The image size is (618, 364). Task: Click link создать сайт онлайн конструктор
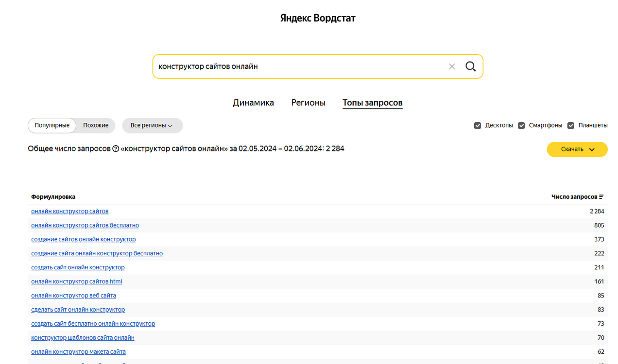[78, 267]
